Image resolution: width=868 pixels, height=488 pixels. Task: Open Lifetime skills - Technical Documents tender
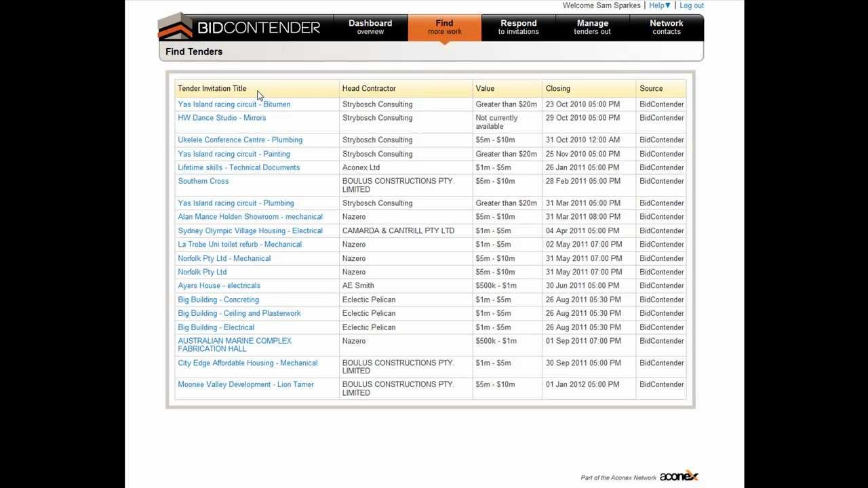click(x=239, y=167)
